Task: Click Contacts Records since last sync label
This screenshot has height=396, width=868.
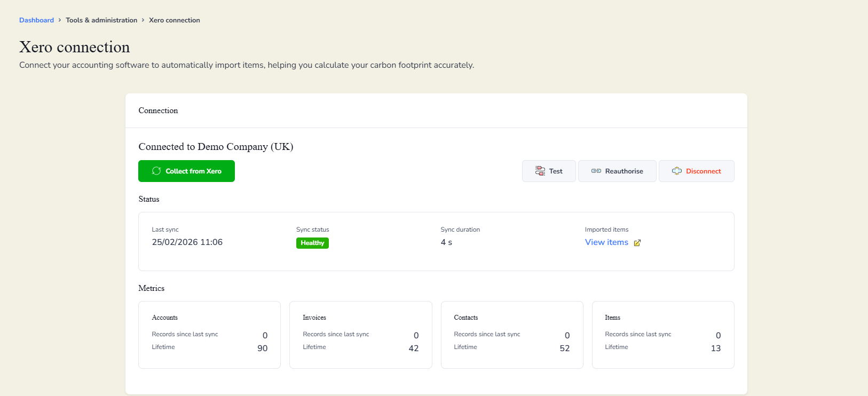Action: tap(487, 334)
